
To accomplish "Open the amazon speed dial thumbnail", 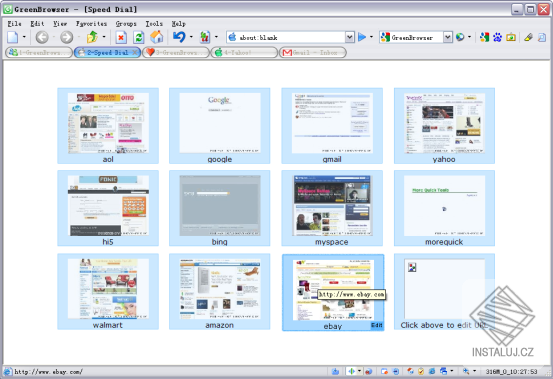I will click(220, 289).
